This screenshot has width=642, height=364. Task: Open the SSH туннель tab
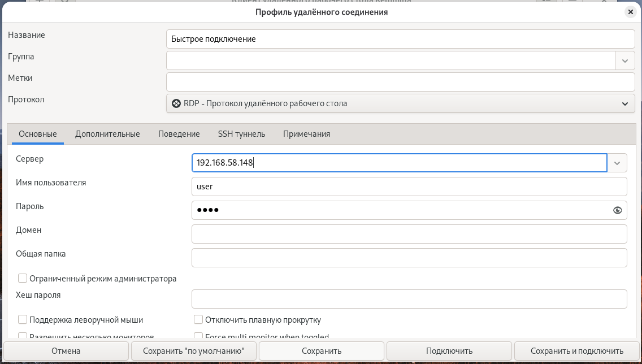(241, 134)
